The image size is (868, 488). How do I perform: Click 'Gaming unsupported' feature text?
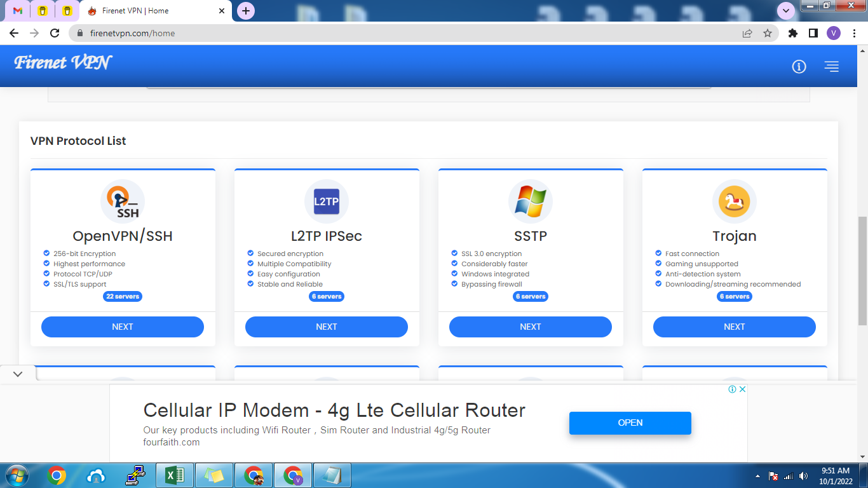[x=702, y=264]
